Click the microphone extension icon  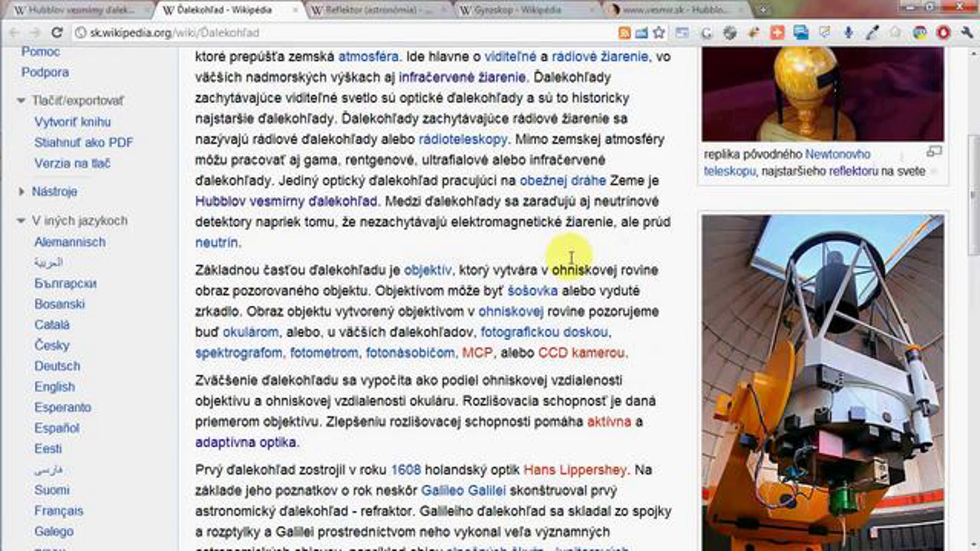[x=848, y=33]
